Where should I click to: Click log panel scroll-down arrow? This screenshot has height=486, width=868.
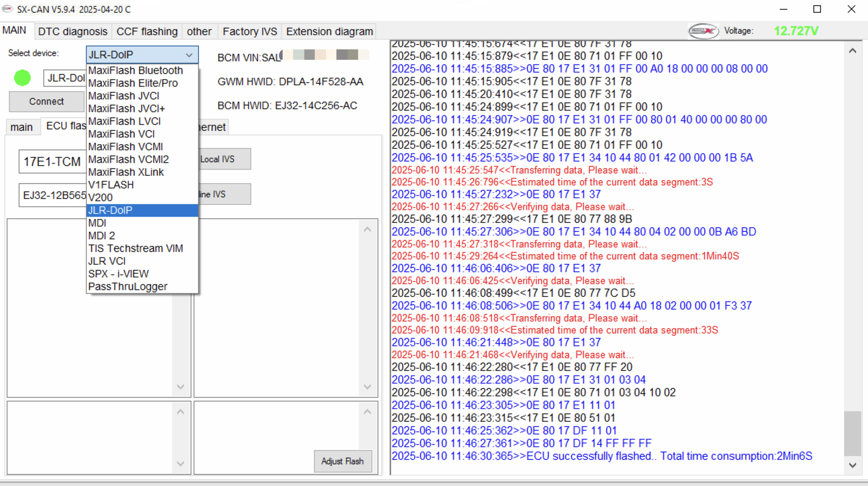(x=852, y=465)
